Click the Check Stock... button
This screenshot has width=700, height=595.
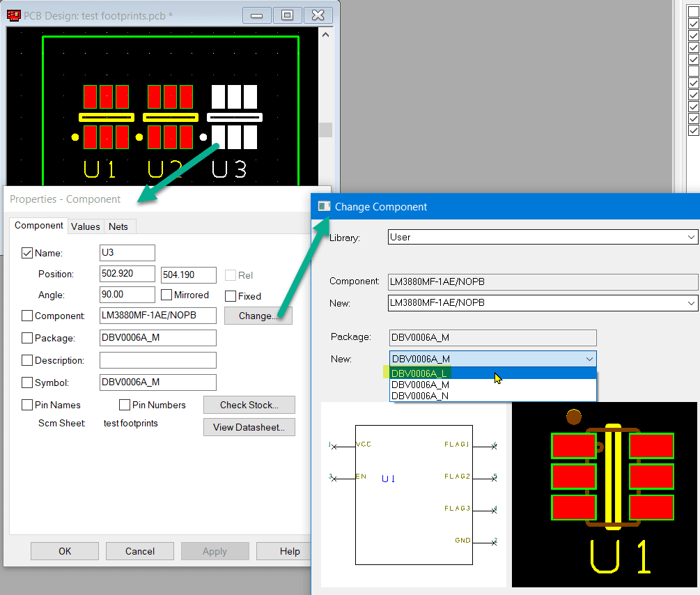(249, 405)
